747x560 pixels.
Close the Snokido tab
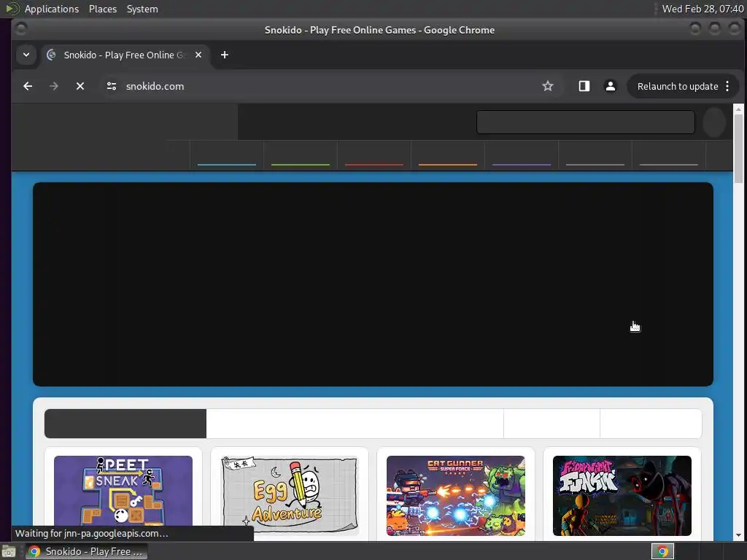pos(198,55)
